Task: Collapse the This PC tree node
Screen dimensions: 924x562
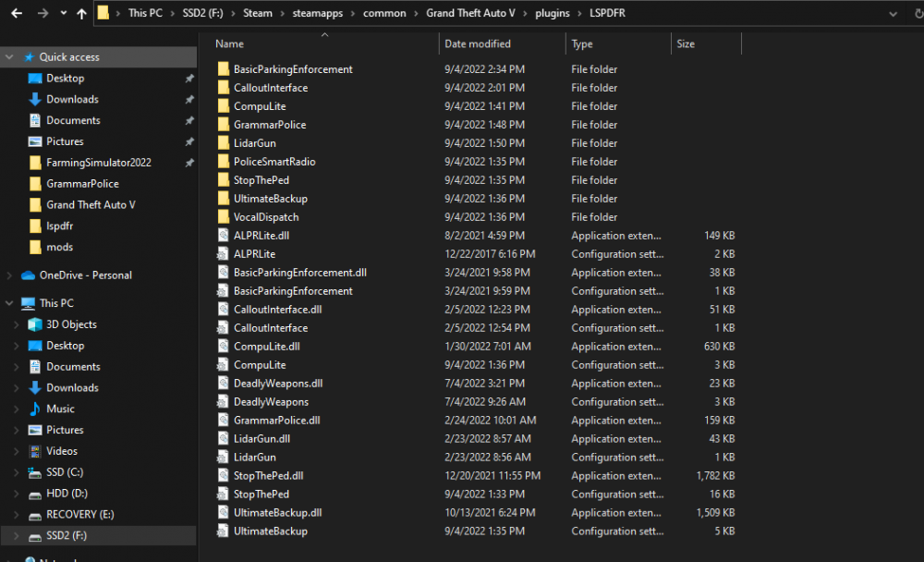Action: 9,303
